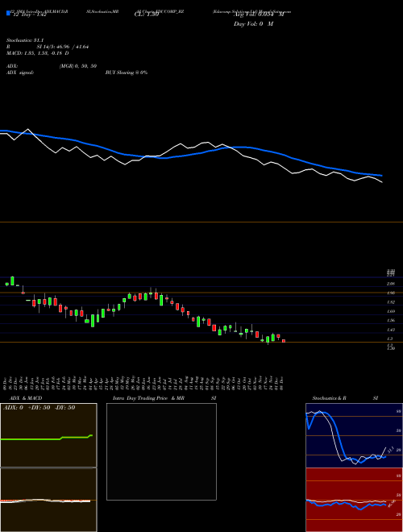This screenshot has width=403, height=532.
Task: Select the 'Avg Vol: 0.054 M' text
Action: 259,15
